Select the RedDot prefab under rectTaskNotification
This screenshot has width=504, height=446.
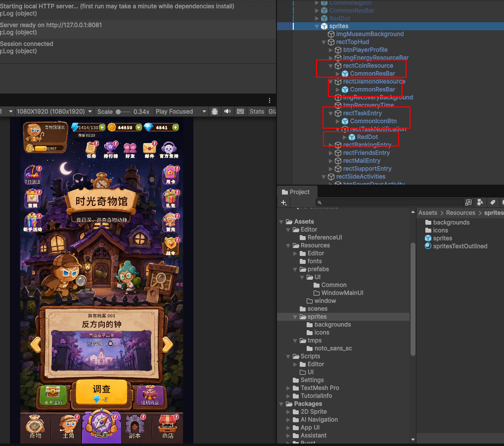[x=367, y=137]
